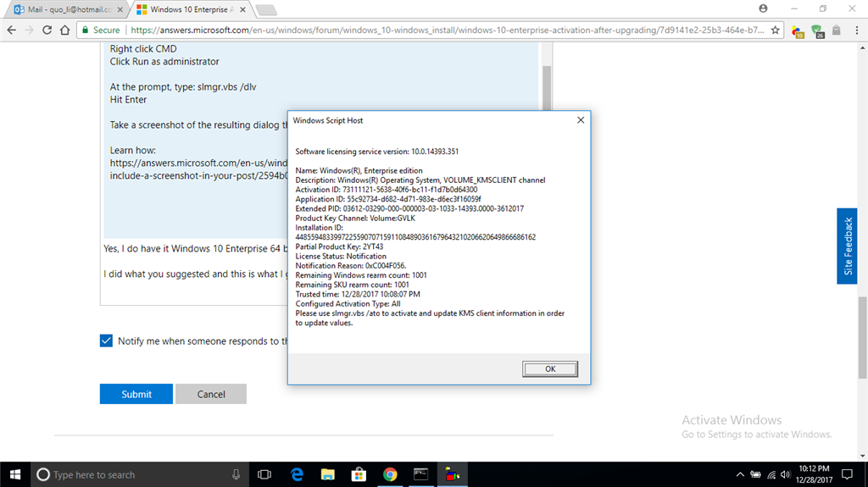
Task: Click the Cortana microphone icon
Action: click(x=236, y=474)
